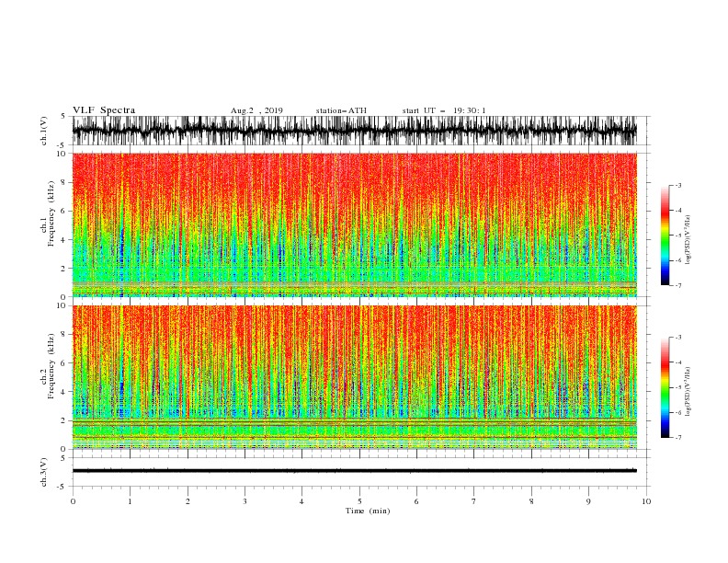Click the ch.2 "Frequency (kHz)" axis label
Screen dimensions: 728x563
point(51,366)
